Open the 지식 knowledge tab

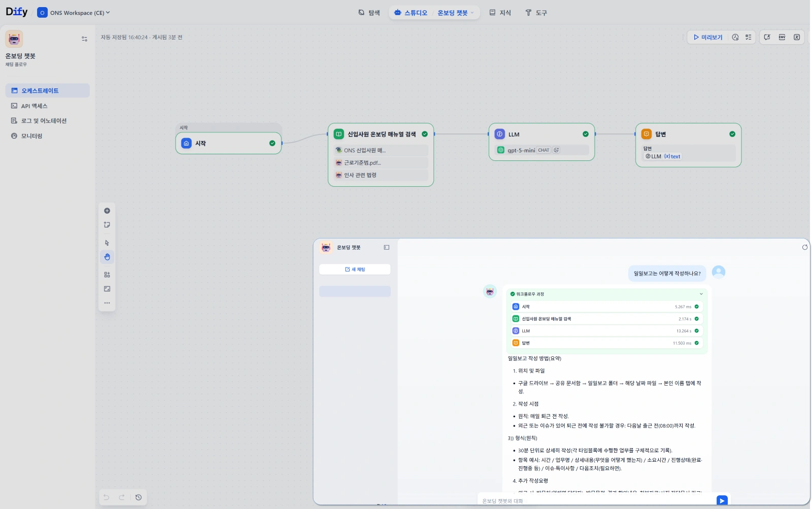click(x=500, y=13)
